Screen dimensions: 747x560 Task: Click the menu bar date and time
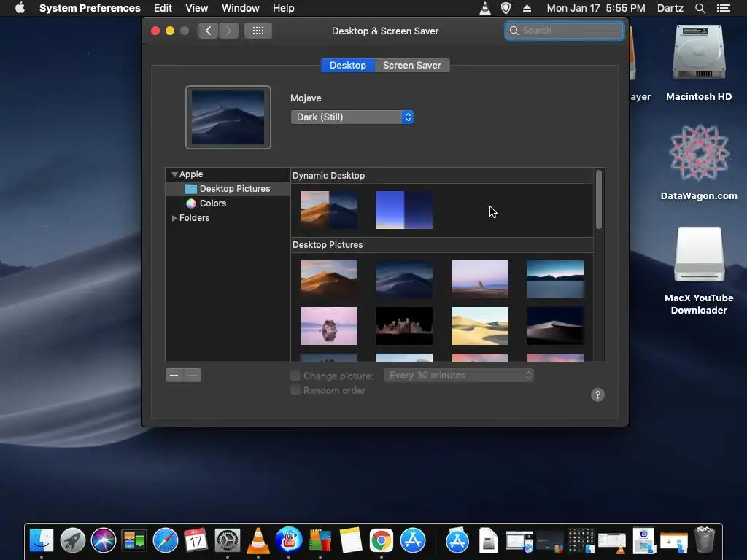click(x=595, y=8)
